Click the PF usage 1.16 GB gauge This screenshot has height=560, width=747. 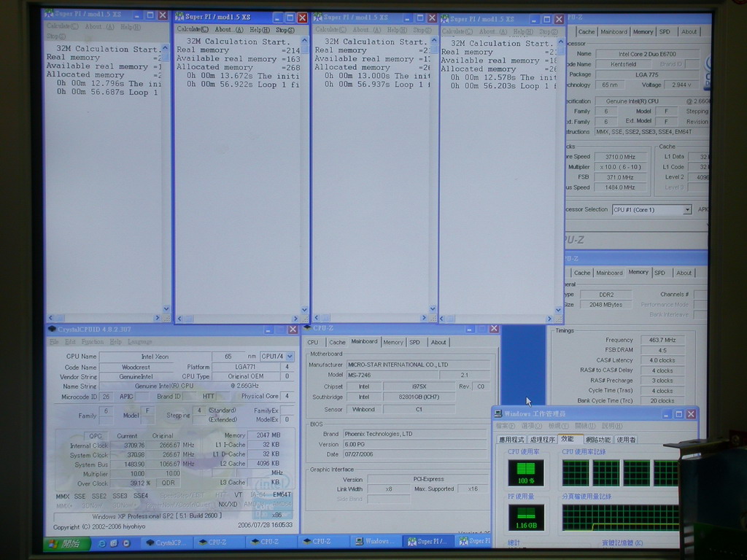coord(526,518)
